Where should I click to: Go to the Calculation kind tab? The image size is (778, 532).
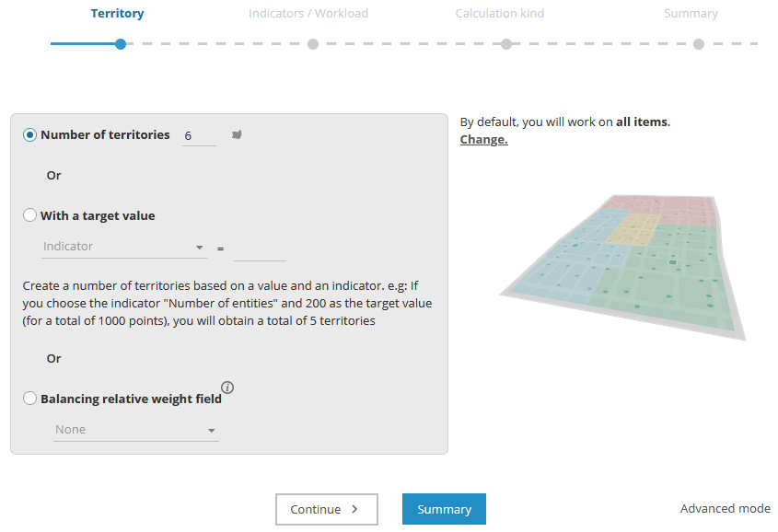coord(499,14)
